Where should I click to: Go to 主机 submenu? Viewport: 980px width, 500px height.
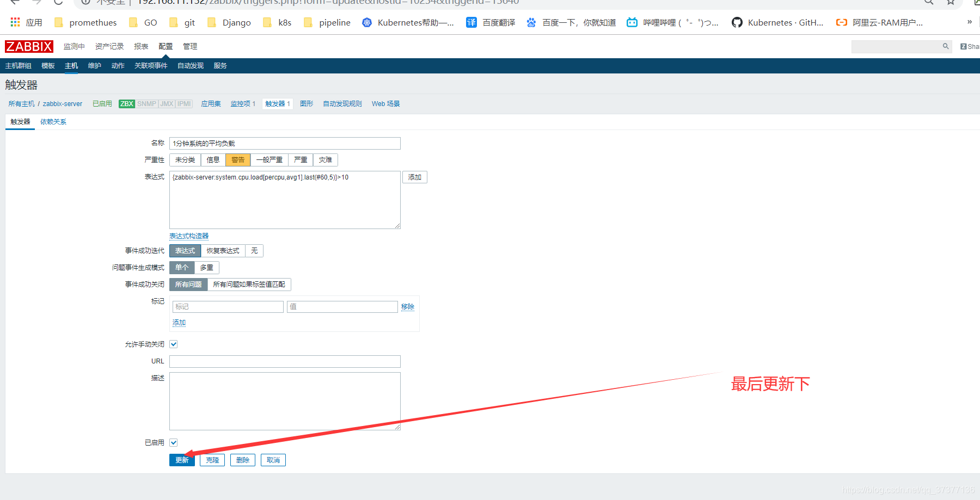pos(71,66)
